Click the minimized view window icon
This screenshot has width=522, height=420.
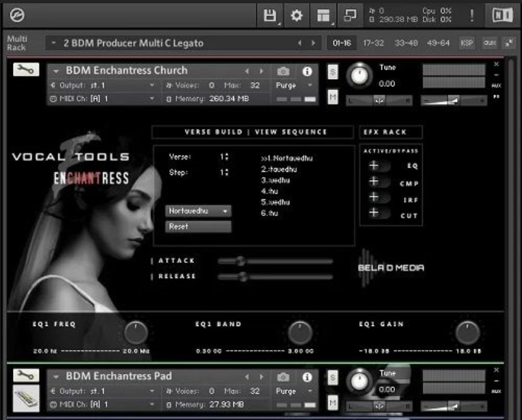[350, 16]
